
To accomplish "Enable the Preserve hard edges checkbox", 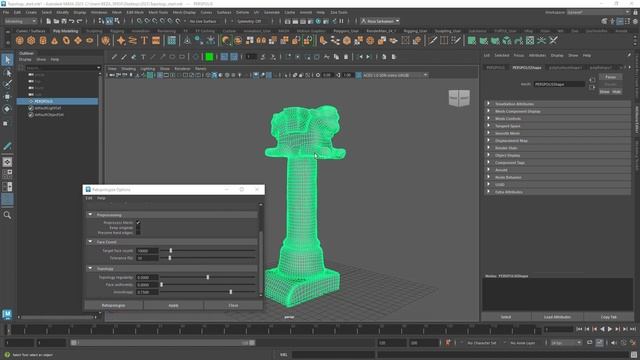I will click(138, 232).
